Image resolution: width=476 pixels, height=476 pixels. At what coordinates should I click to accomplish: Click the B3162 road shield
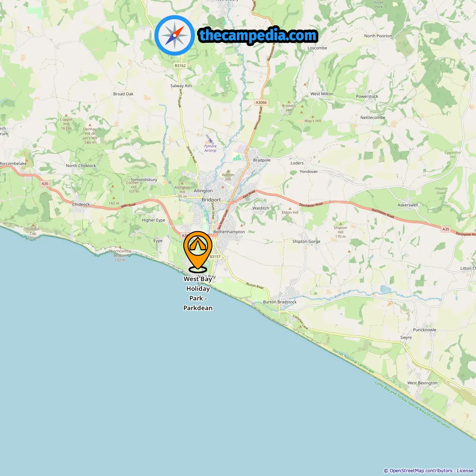(x=180, y=65)
